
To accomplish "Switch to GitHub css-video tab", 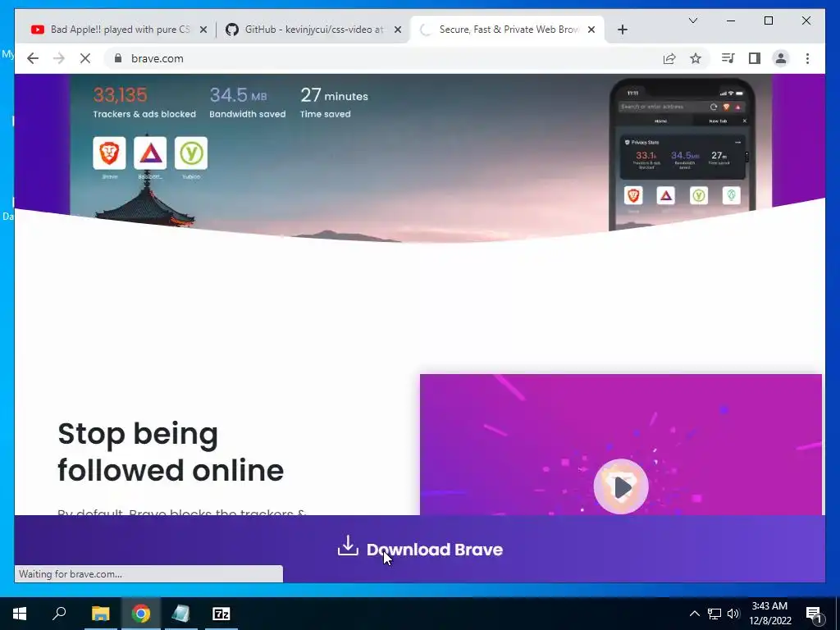I will pyautogui.click(x=313, y=30).
